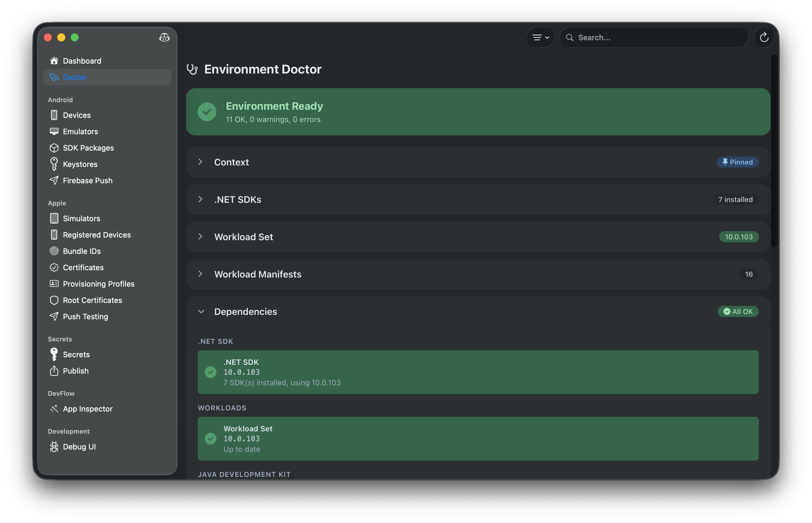Click the Pinned badge on Context
The width and height of the screenshot is (812, 523).
pos(737,162)
